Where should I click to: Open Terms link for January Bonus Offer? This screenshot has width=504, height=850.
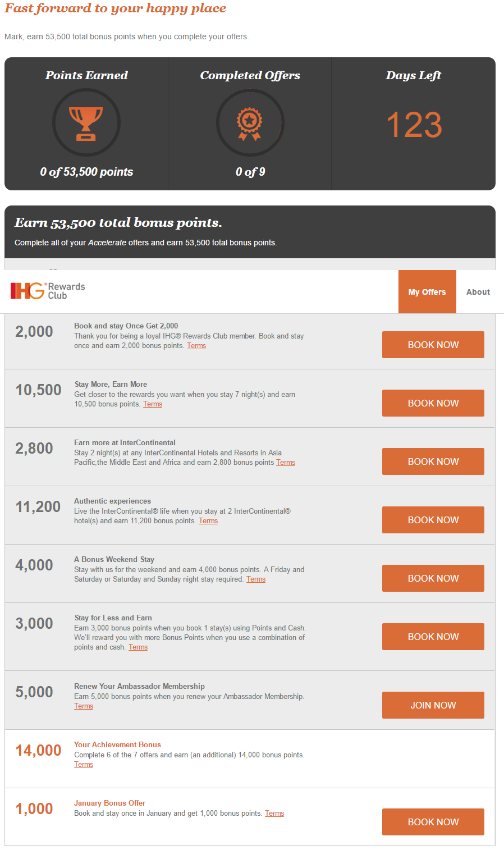[x=274, y=814]
